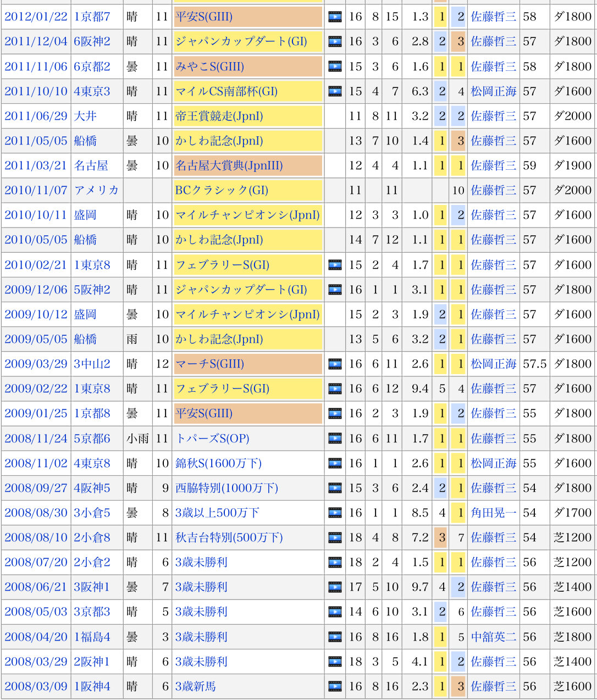This screenshot has width=597, height=700.
Task: Play video for ジャパンカップダート 2009/12/06 race
Action: click(x=335, y=290)
